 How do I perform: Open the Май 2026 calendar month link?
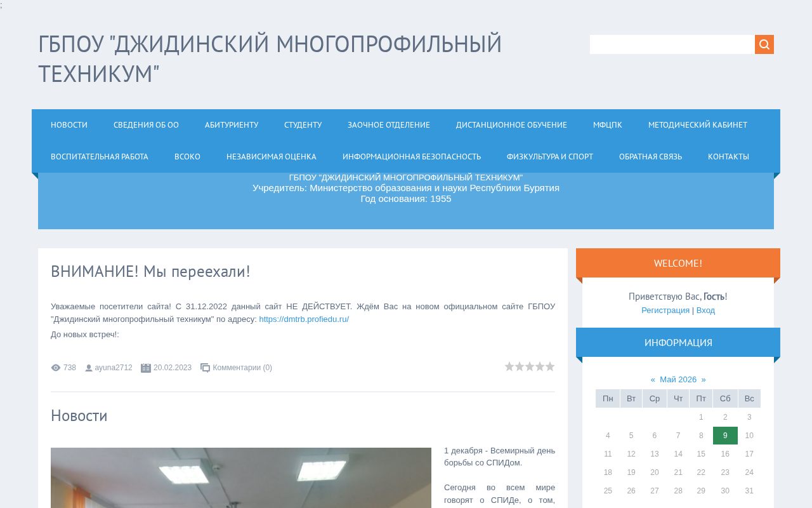click(678, 380)
